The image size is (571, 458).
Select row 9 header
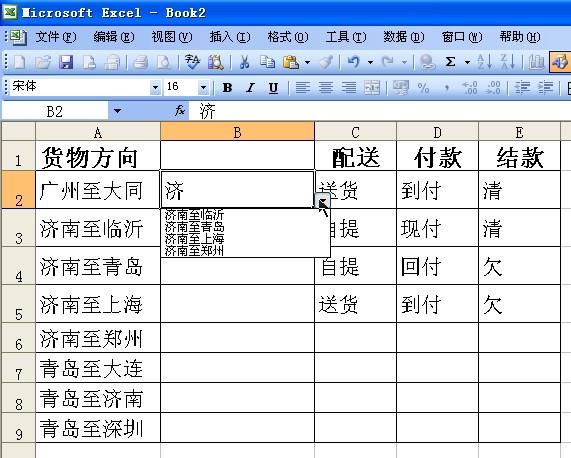[x=19, y=428]
